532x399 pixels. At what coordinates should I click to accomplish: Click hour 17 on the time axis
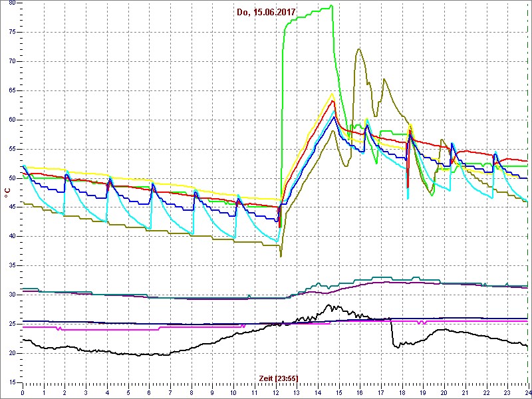[x=380, y=392]
